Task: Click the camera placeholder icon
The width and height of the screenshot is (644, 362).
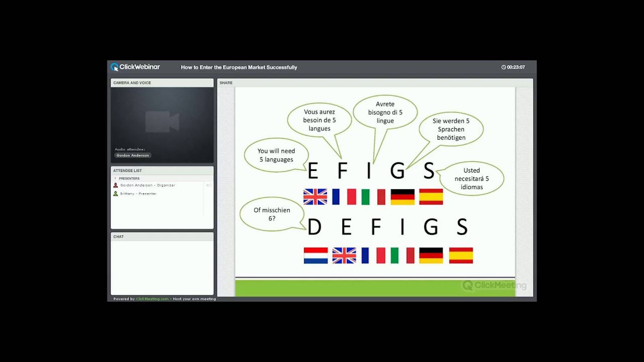Action: [x=162, y=122]
